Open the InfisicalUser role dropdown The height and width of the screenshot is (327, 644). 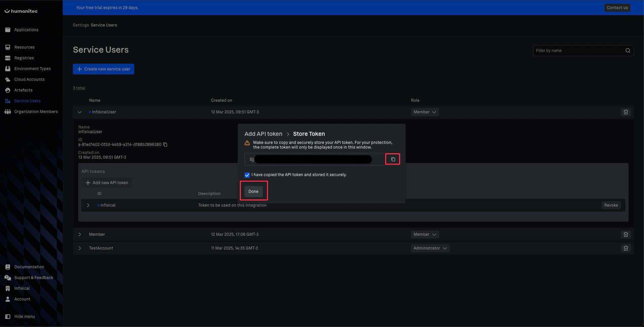(425, 112)
